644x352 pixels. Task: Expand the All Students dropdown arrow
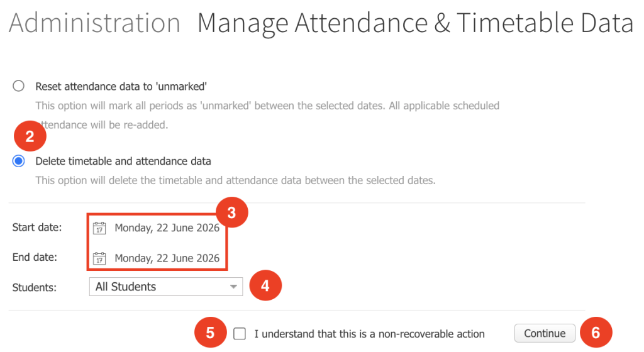[x=233, y=287]
